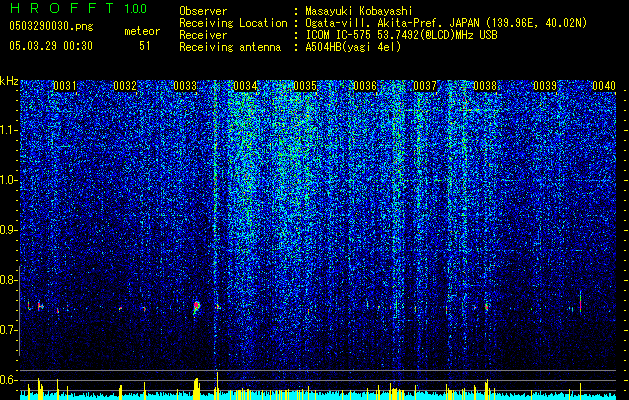Click the 0031 time marker
The height and width of the screenshot is (400, 629).
coord(65,86)
